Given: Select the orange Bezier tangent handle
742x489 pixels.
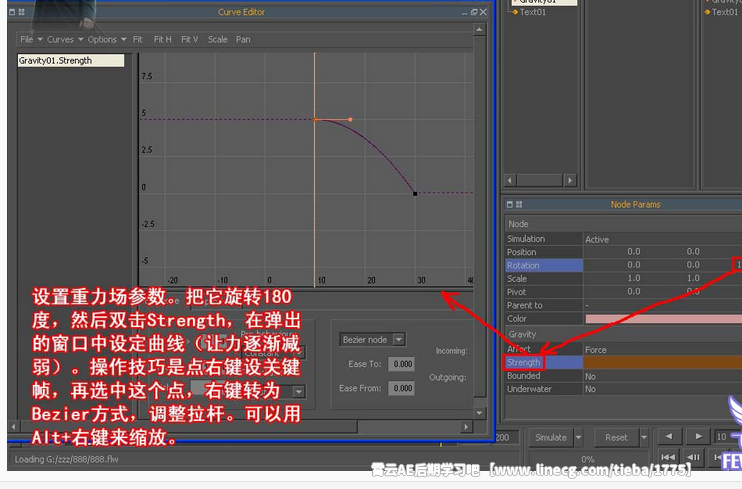Looking at the screenshot, I should (350, 119).
